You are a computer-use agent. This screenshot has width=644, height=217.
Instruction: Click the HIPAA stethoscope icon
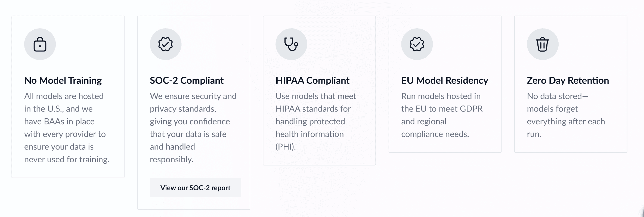[x=291, y=44]
